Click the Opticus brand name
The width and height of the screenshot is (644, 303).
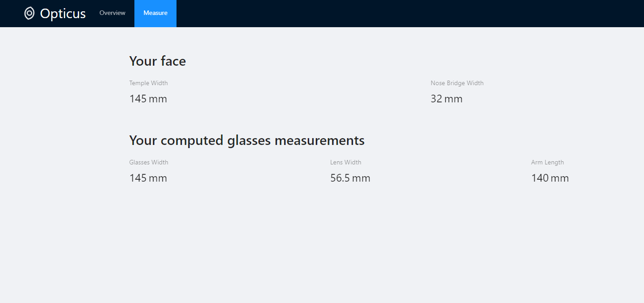pos(63,14)
